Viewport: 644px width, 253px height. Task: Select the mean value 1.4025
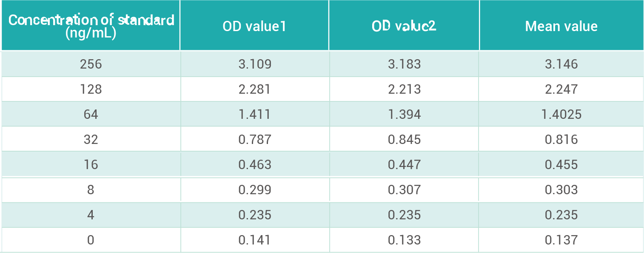click(561, 114)
